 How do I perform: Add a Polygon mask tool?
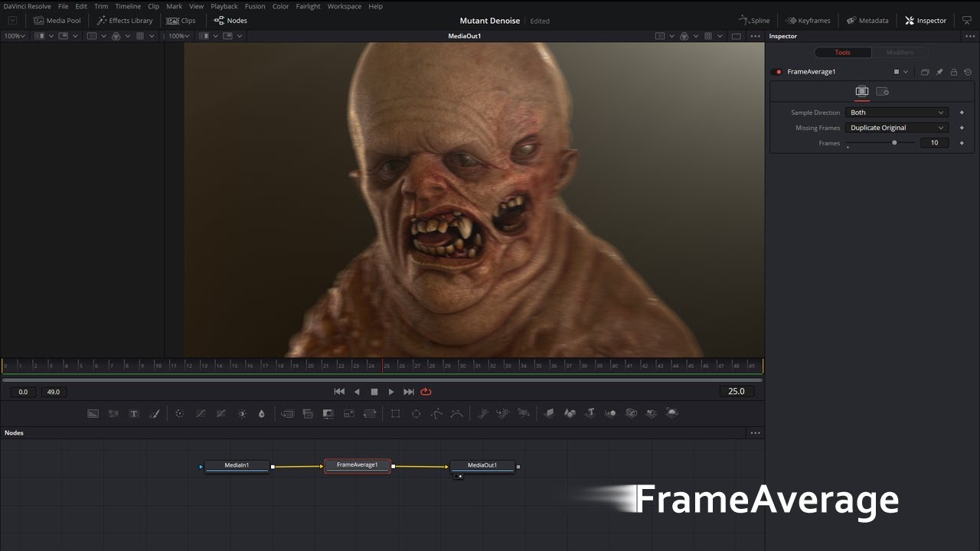point(436,413)
